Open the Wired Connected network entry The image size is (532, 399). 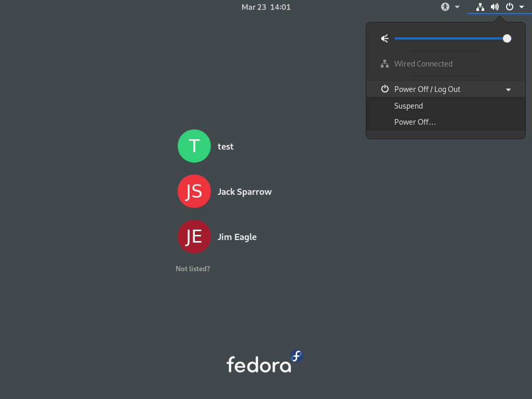[x=446, y=64]
